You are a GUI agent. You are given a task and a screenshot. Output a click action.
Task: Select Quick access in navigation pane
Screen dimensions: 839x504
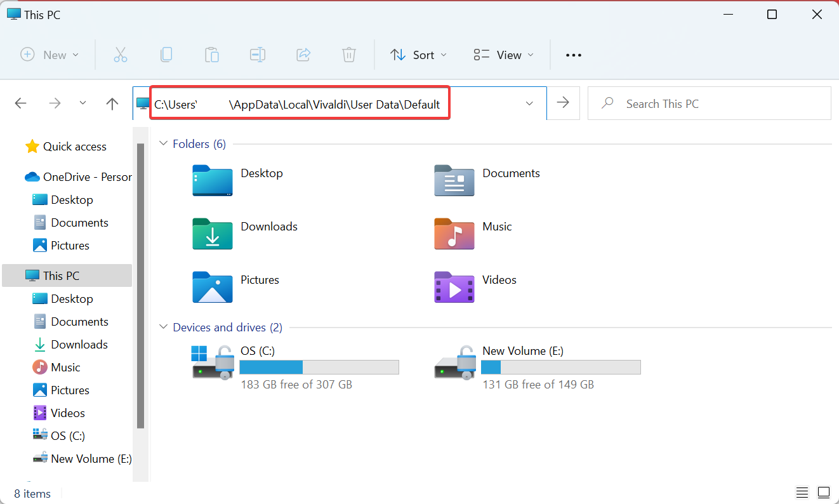[74, 147]
